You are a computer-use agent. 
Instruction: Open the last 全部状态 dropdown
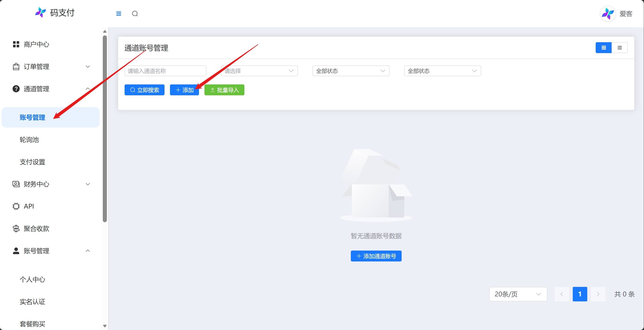442,71
